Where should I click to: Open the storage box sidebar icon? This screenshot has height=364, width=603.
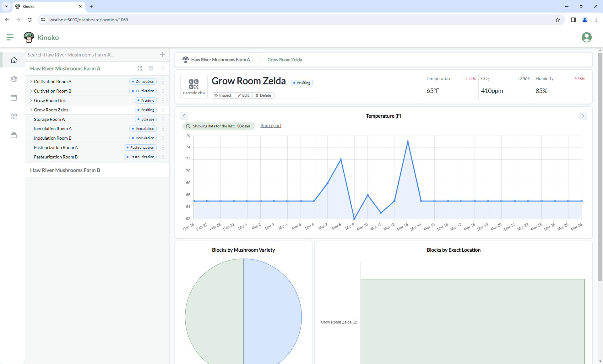pyautogui.click(x=14, y=135)
